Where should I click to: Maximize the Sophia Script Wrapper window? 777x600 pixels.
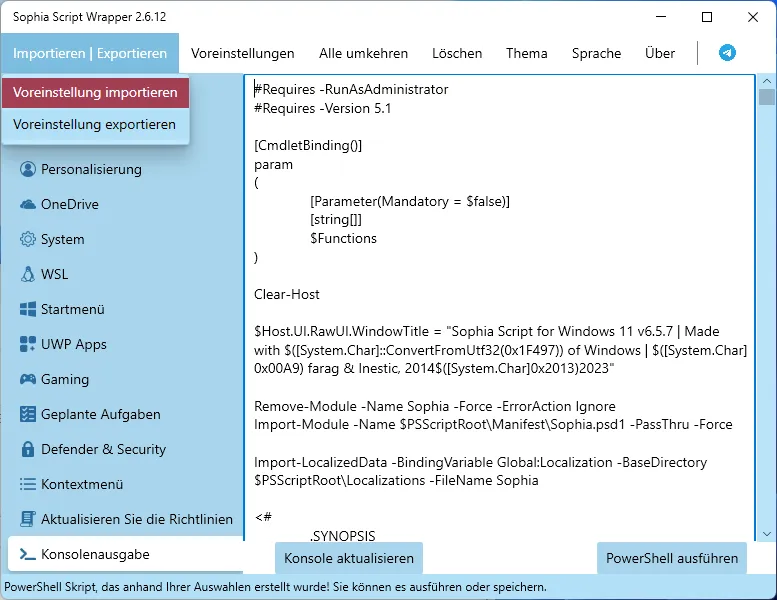coord(707,17)
